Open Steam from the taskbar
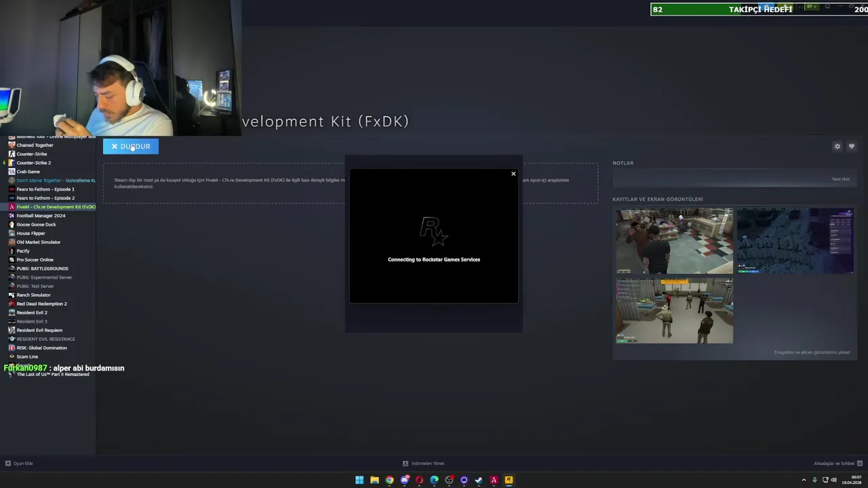The width and height of the screenshot is (868, 488). click(479, 480)
